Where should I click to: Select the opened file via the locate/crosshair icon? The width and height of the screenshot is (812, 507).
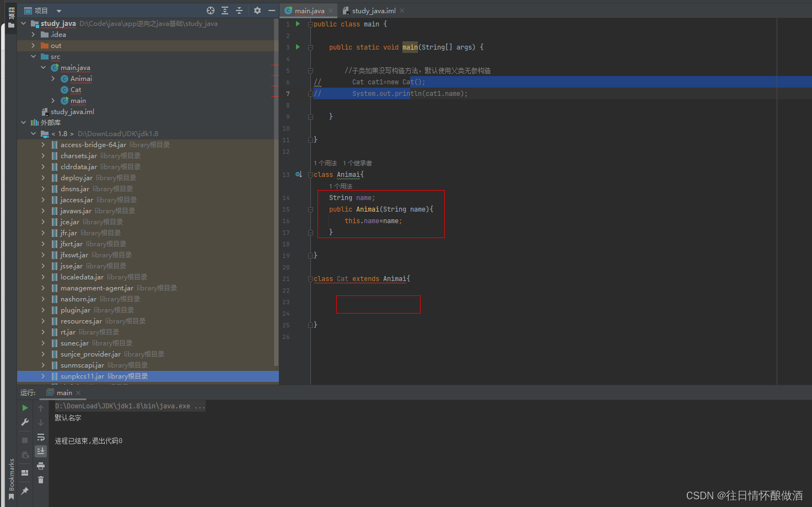(x=211, y=10)
